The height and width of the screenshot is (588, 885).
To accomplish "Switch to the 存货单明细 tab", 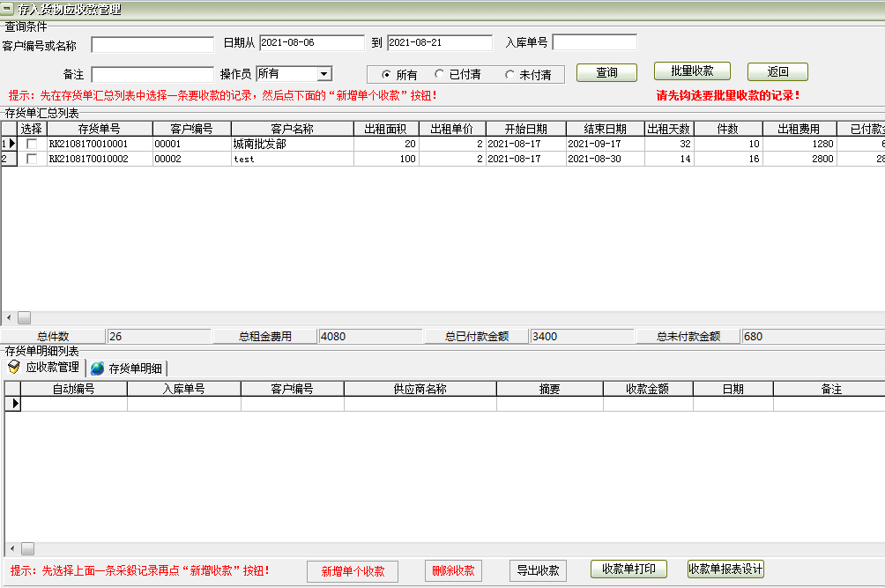I will click(x=127, y=368).
